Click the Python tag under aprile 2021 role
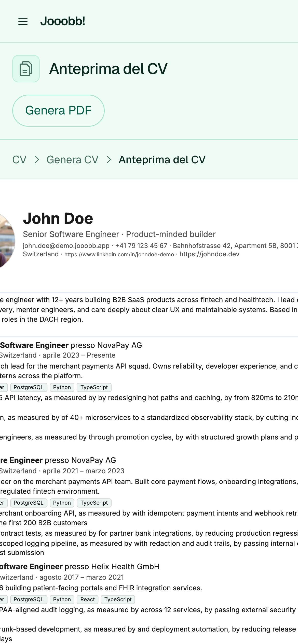298x644 pixels. [x=62, y=503]
